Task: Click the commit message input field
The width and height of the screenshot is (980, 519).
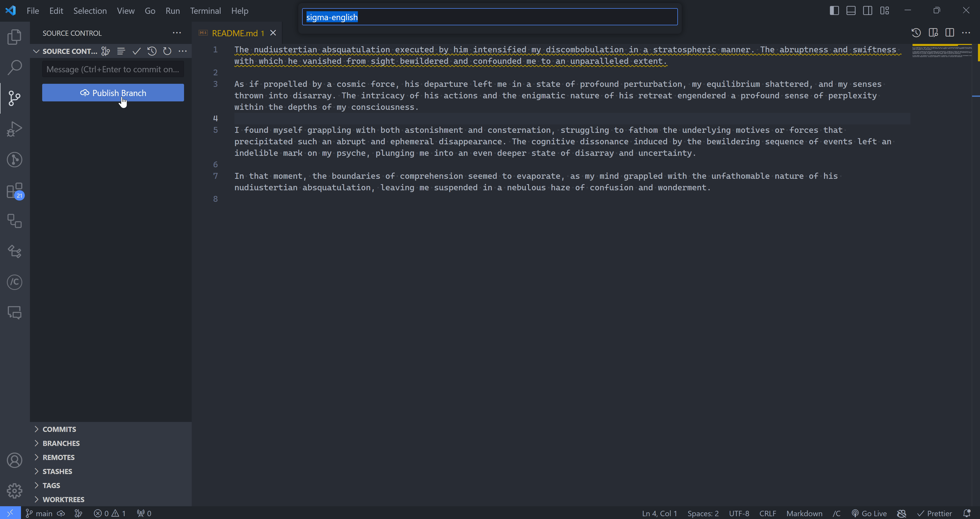Action: pyautogui.click(x=113, y=69)
